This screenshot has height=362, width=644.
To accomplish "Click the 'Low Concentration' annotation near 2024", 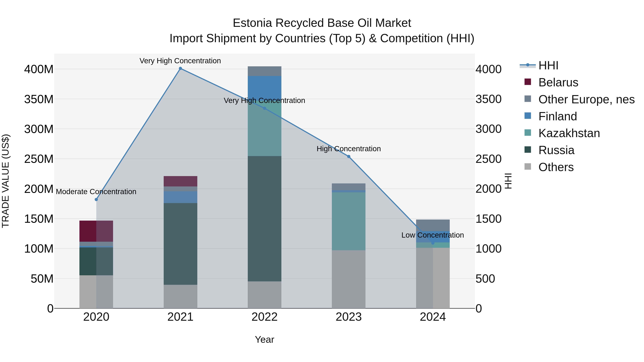I will tap(433, 235).
